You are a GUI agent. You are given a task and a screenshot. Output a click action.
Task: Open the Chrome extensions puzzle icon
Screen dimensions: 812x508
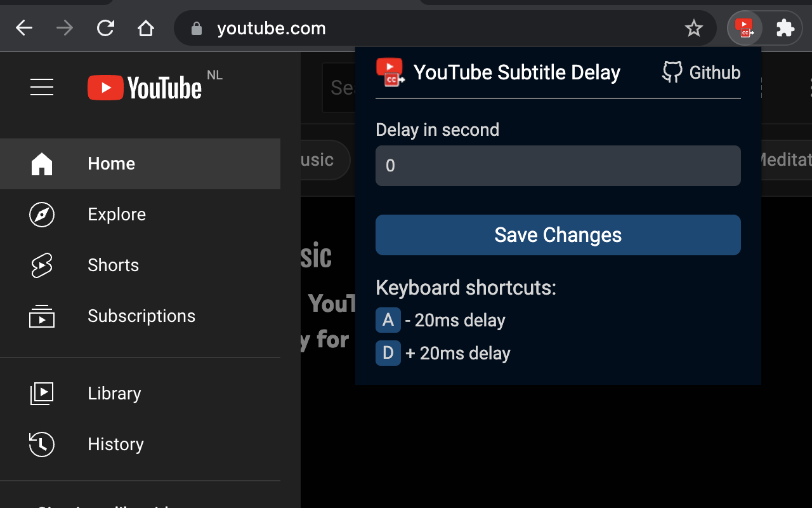pos(785,28)
